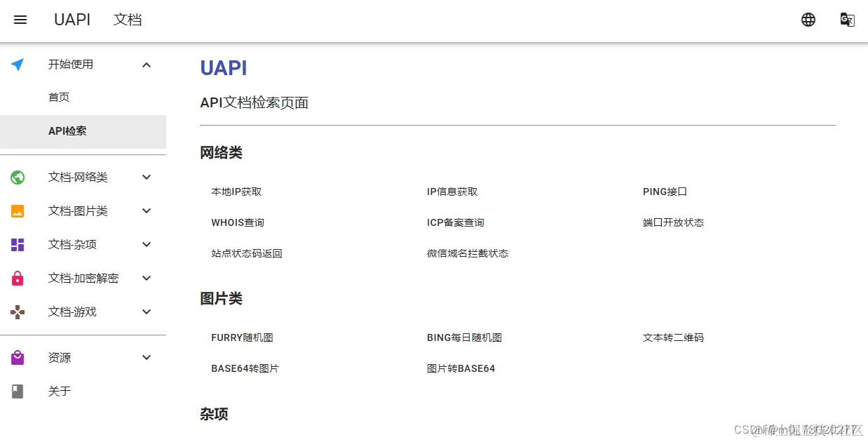Open the IP信息获取 link
Image resolution: width=868 pixels, height=442 pixels.
point(452,192)
